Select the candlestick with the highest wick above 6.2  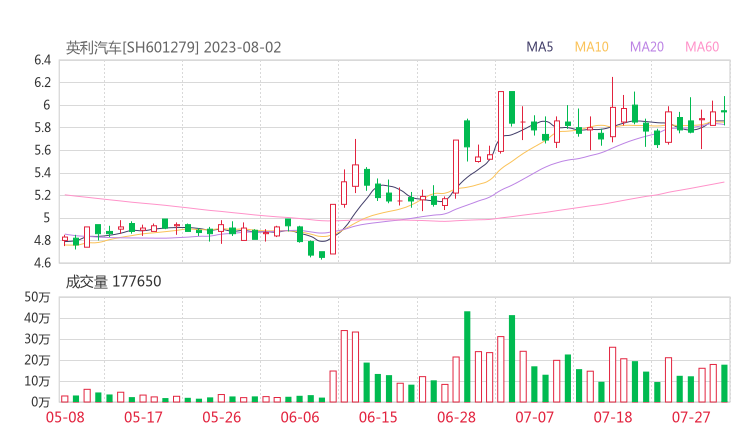click(613, 110)
